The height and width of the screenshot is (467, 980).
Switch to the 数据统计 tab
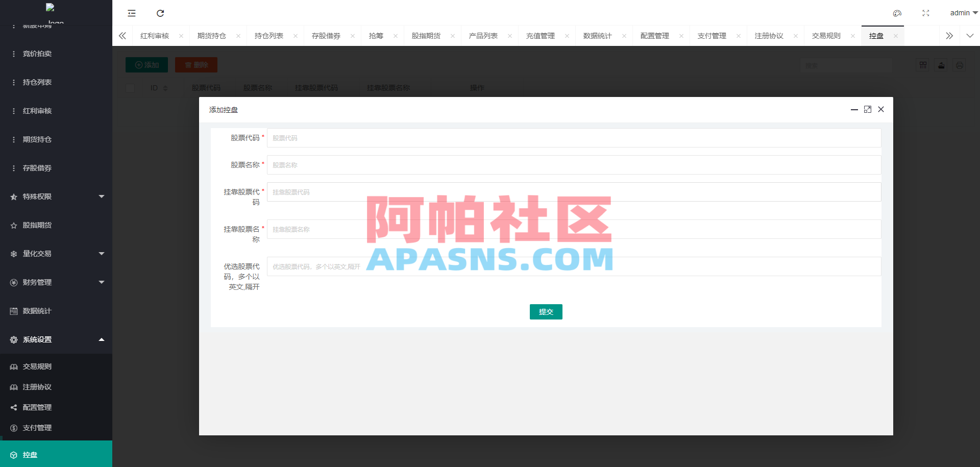597,36
